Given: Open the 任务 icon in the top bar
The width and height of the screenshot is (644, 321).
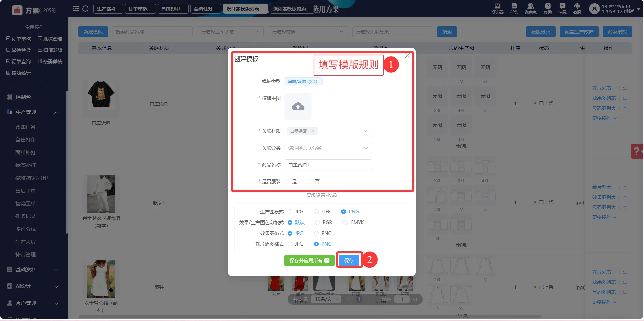Looking at the screenshot, I should click(514, 9).
